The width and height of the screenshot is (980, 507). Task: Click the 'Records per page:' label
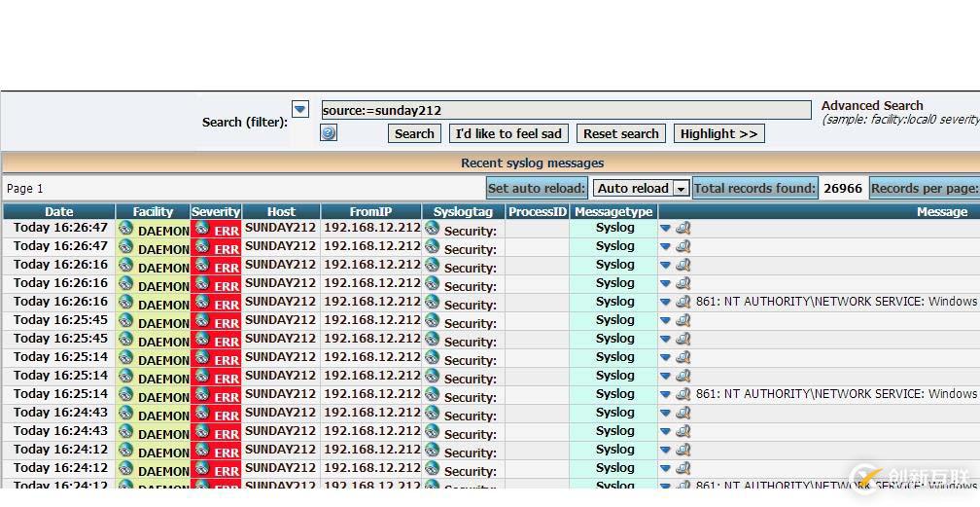[924, 188]
